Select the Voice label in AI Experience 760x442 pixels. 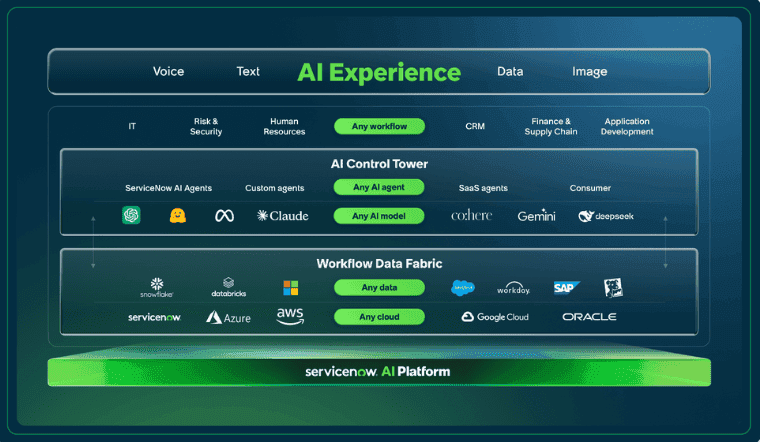[x=168, y=72]
